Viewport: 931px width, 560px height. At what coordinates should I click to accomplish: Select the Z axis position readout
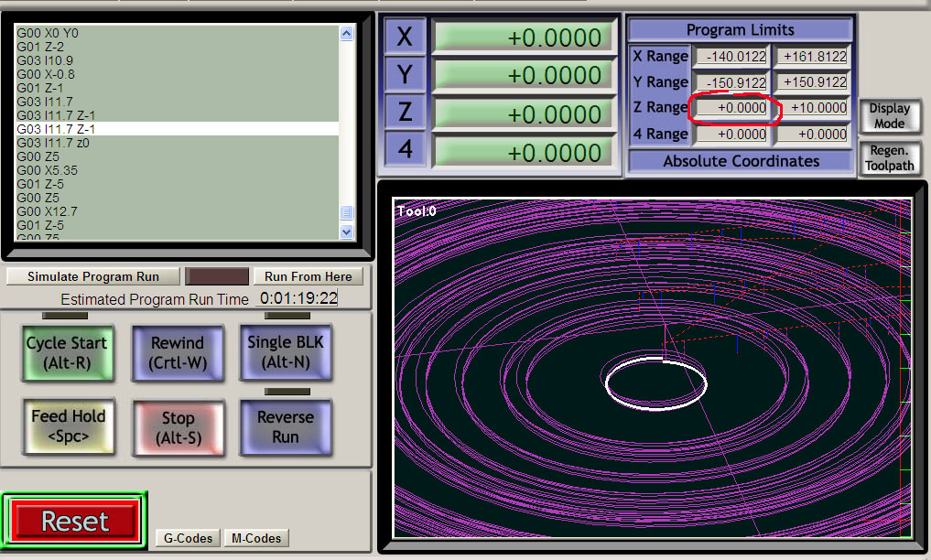(x=523, y=113)
